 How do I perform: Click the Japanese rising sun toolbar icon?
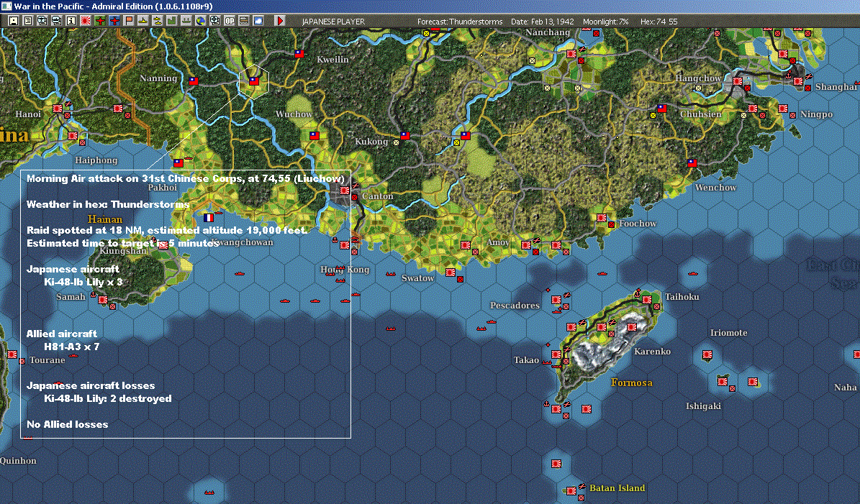[86, 21]
